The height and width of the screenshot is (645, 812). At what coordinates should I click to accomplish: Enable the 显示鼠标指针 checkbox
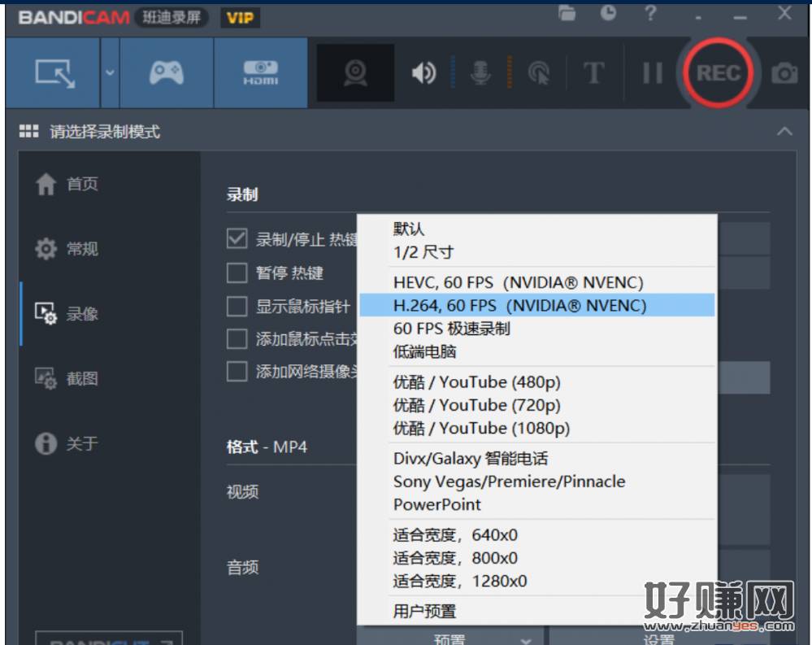coord(237,306)
